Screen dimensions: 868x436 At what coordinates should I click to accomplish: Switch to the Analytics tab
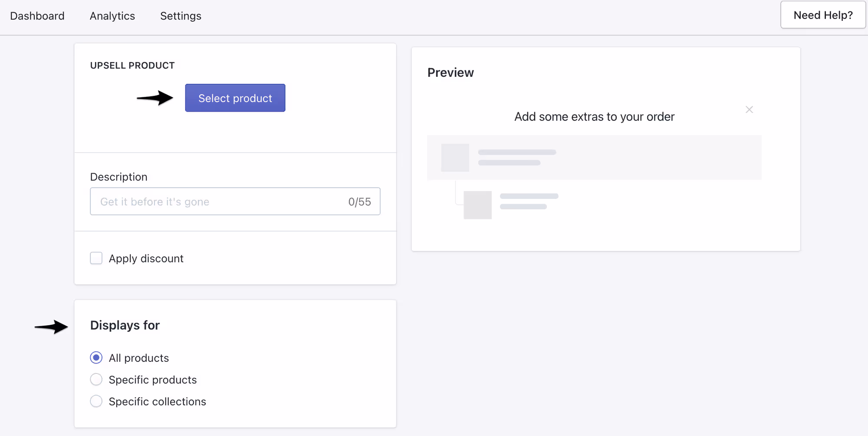click(112, 16)
